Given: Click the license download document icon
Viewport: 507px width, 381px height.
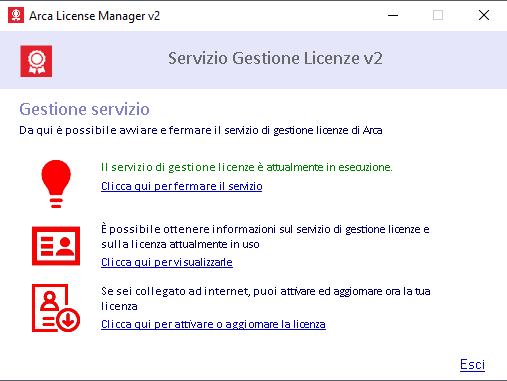Looking at the screenshot, I should click(x=56, y=308).
